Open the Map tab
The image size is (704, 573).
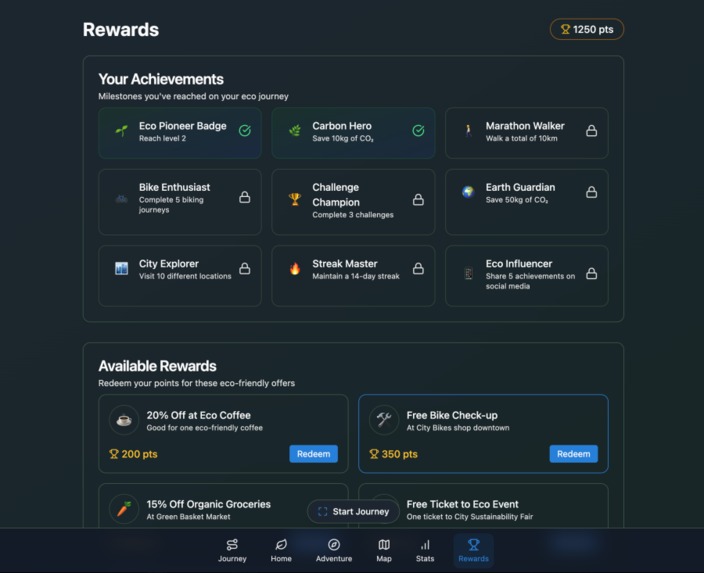point(384,551)
